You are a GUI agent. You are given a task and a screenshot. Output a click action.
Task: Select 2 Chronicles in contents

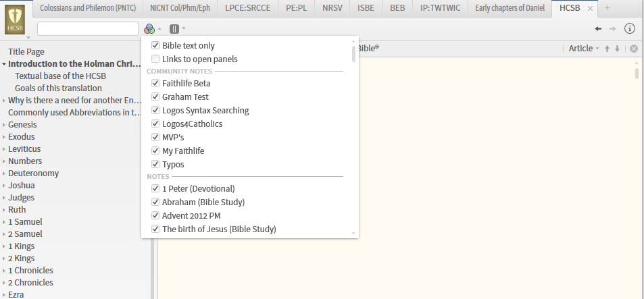30,283
